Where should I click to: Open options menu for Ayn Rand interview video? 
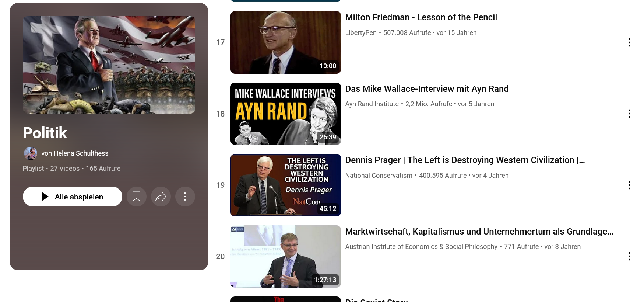(629, 114)
